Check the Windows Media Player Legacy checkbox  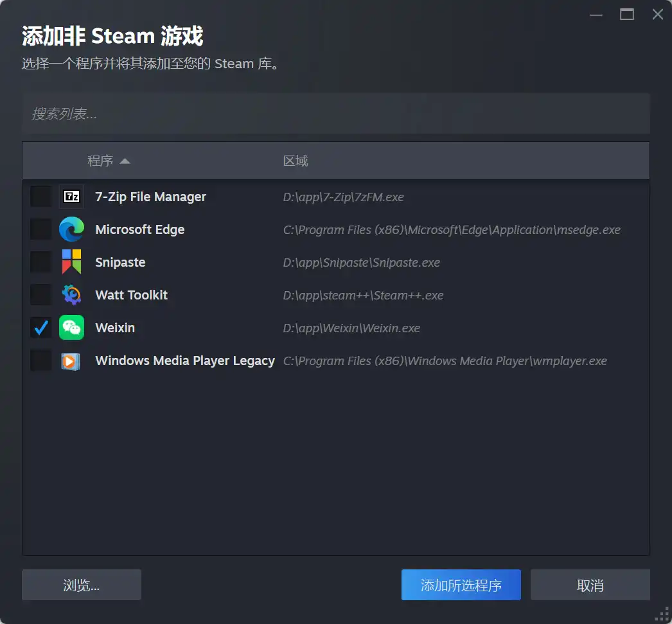click(x=40, y=361)
